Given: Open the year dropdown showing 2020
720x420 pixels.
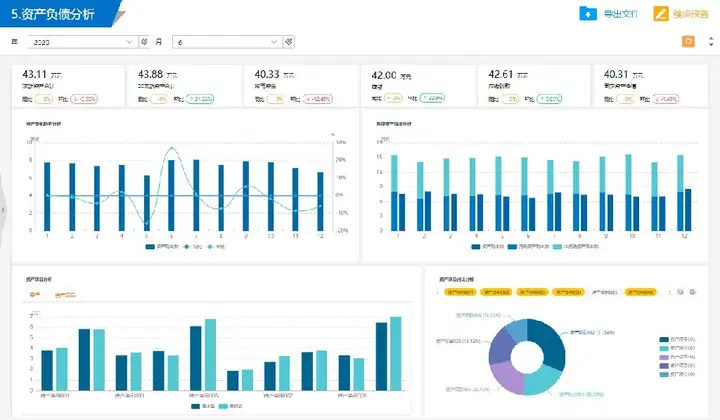Looking at the screenshot, I should click(83, 42).
